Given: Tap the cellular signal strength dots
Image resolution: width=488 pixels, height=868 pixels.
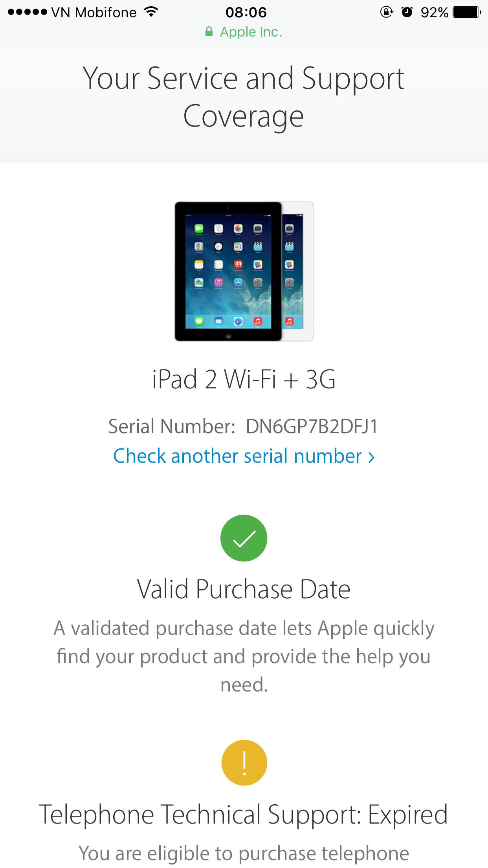Looking at the screenshot, I should [x=27, y=12].
